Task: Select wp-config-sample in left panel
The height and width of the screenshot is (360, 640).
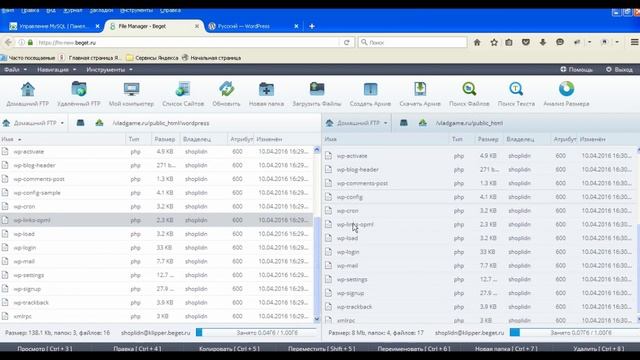Action: point(157,193)
